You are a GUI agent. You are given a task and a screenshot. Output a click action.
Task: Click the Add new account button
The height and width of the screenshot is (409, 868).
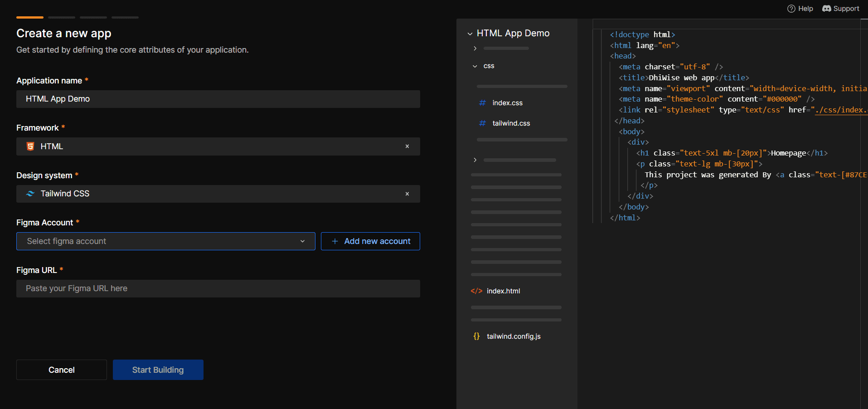point(370,241)
